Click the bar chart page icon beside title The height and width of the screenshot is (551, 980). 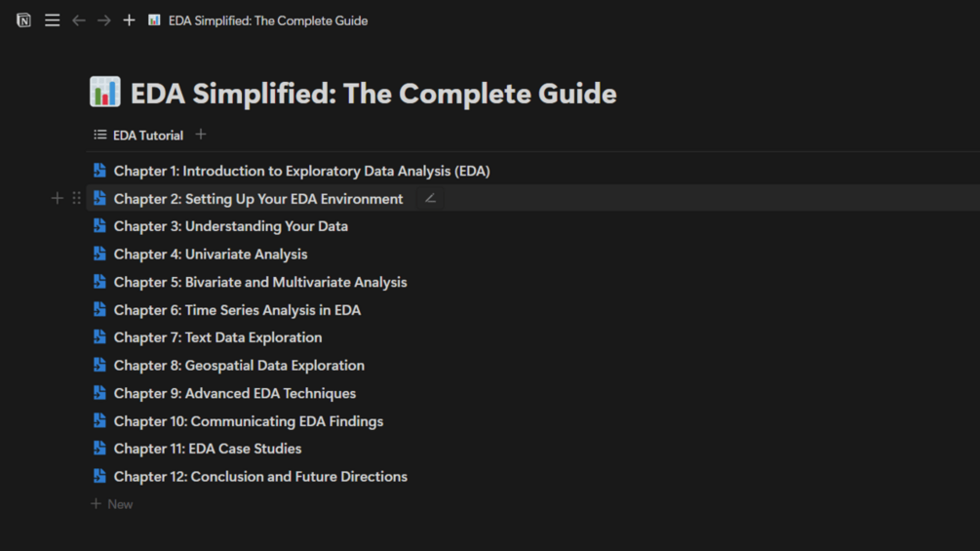tap(105, 93)
